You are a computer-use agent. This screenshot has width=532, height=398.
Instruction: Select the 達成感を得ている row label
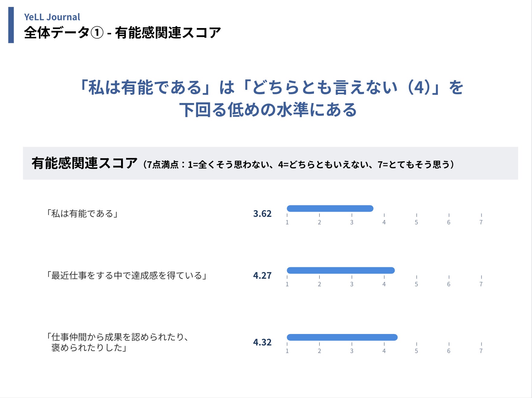(127, 276)
